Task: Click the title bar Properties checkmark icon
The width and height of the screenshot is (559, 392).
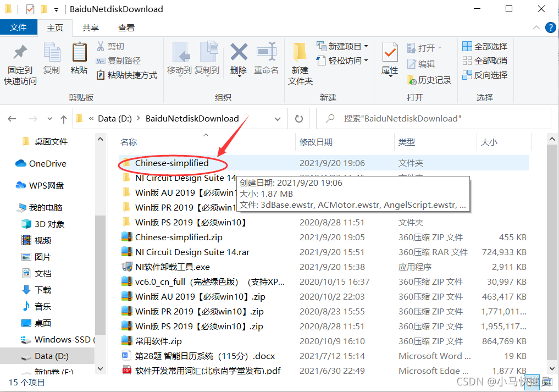Action: [30, 9]
